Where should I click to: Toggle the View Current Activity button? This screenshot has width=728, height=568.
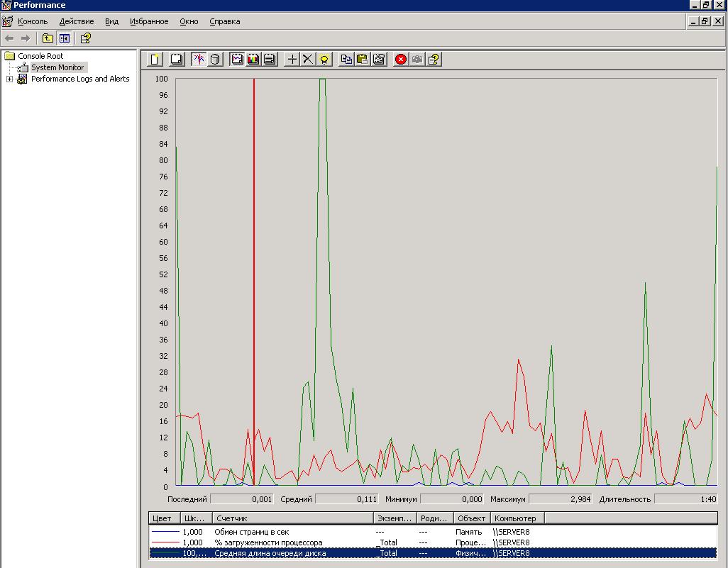coord(199,60)
